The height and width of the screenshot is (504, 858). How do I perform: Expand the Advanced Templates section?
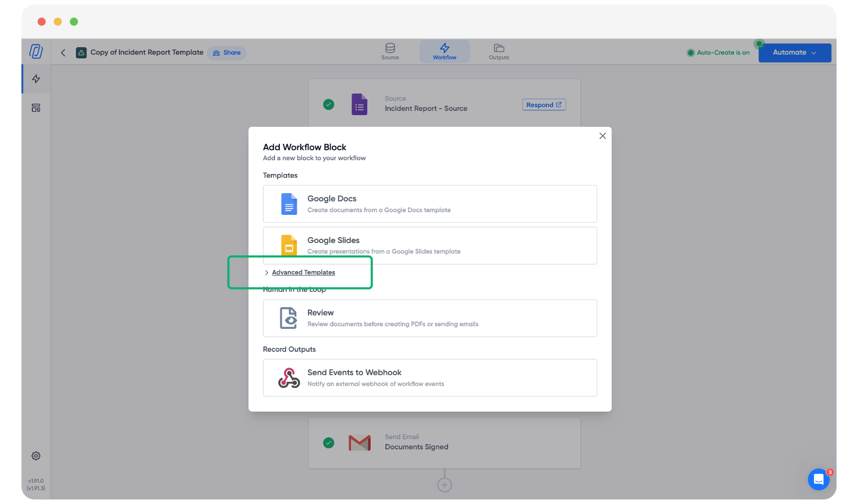tap(303, 272)
